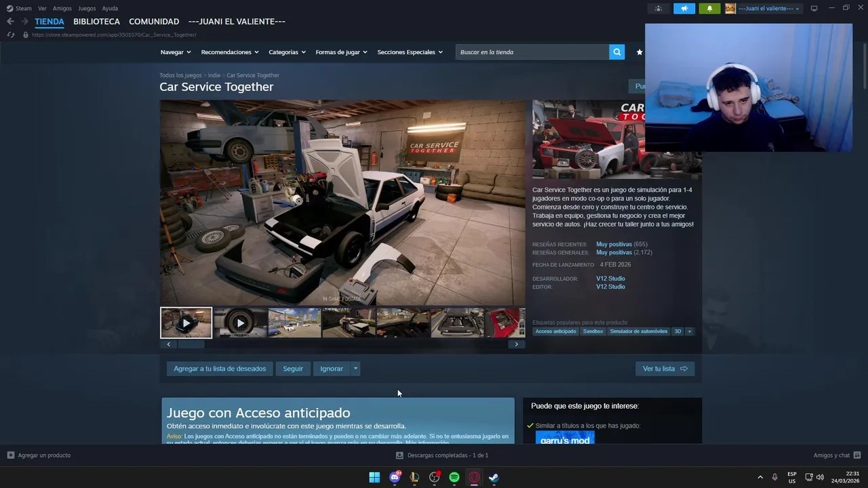This screenshot has height=488, width=868.
Task: Open the Amigos menu
Action: (x=62, y=9)
